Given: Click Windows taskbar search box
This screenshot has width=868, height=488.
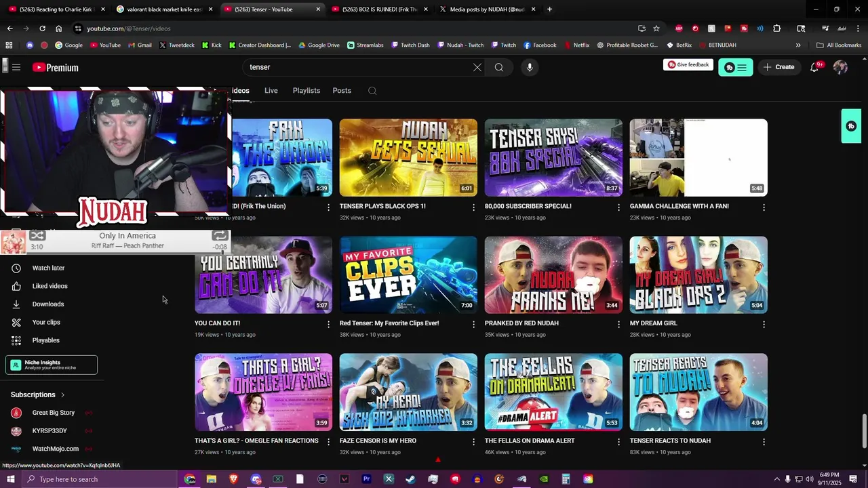Looking at the screenshot, I should (100, 479).
